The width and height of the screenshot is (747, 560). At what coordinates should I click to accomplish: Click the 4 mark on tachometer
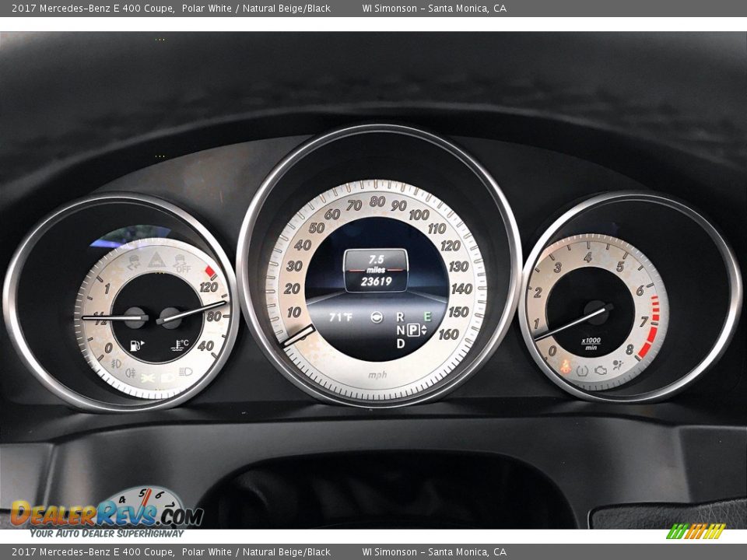587,257
